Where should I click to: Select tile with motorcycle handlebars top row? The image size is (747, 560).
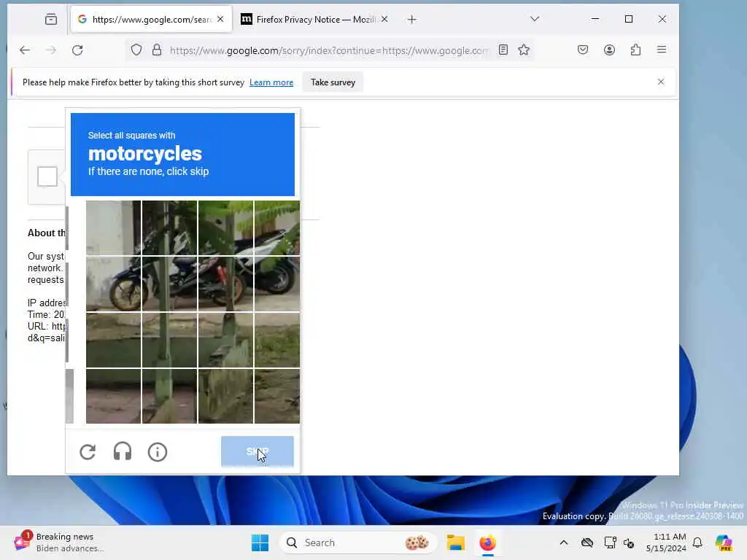(x=169, y=227)
